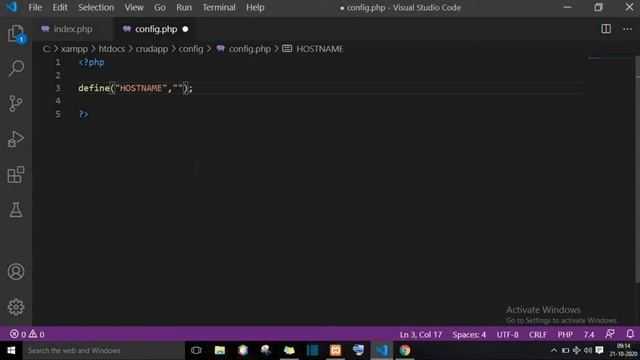Screen dimensions: 640x360
Task: Click PHP version 7.4 in status bar
Action: 589,334
